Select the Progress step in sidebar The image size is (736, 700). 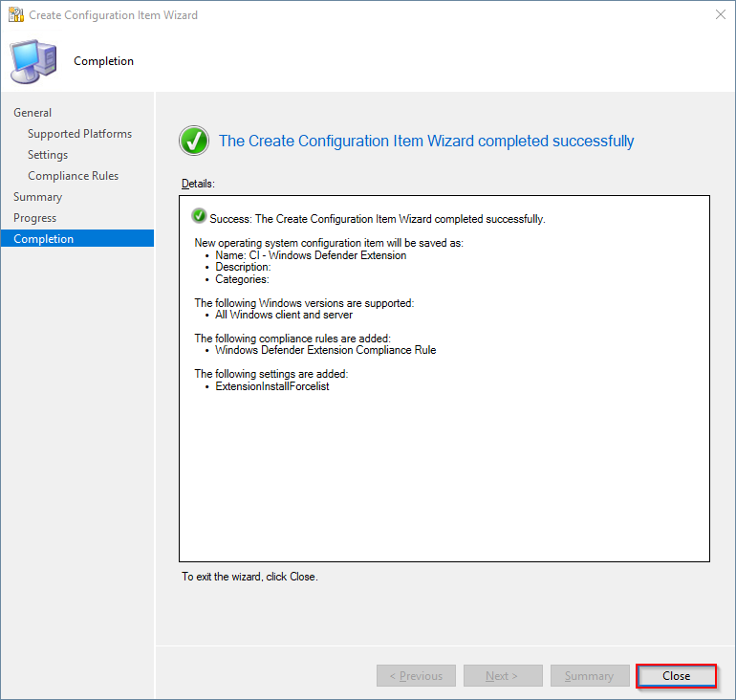click(34, 218)
